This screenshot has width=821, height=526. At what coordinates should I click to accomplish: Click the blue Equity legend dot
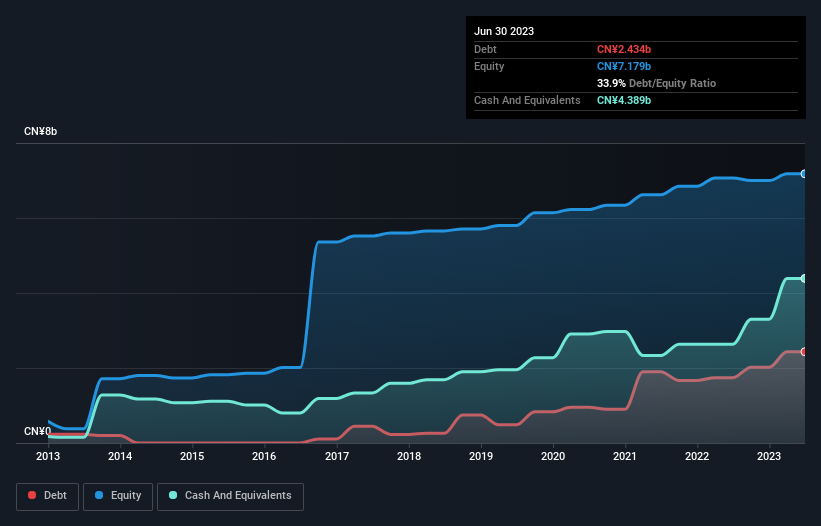99,495
